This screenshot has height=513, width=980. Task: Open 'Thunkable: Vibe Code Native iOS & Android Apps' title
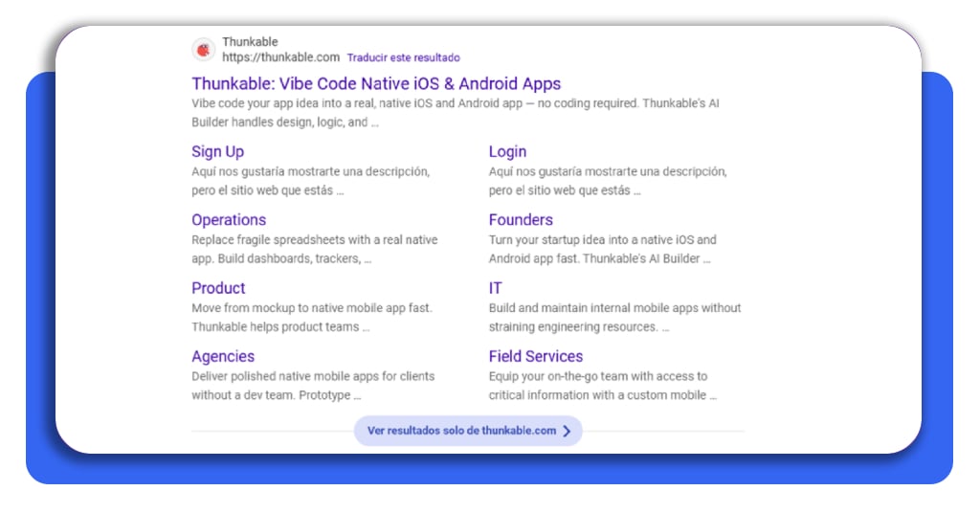coord(376,83)
